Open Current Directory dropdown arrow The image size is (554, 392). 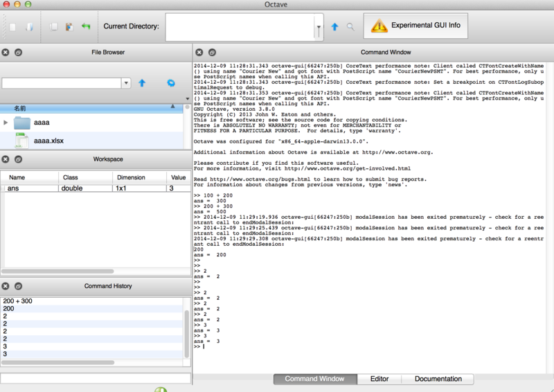tap(319, 27)
